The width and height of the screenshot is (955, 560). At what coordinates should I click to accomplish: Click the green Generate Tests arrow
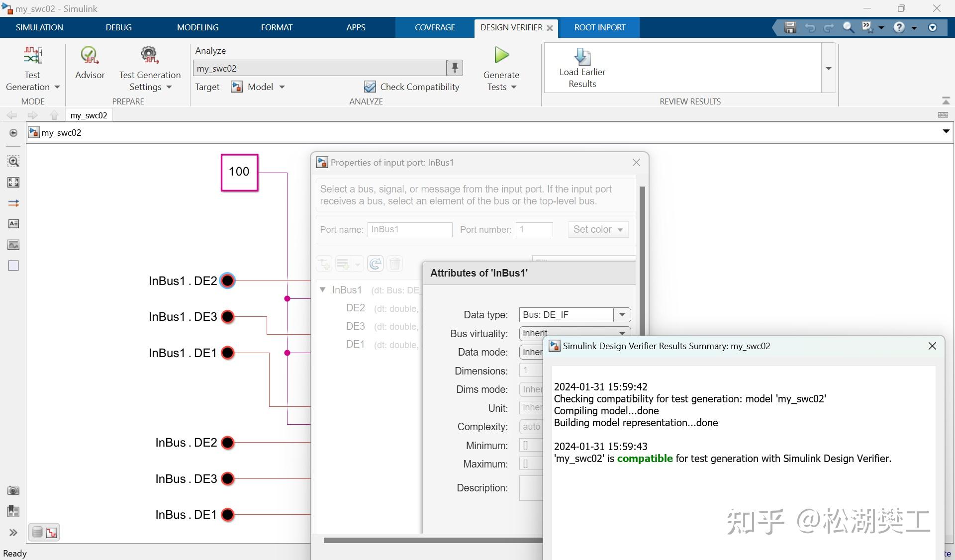pyautogui.click(x=501, y=55)
